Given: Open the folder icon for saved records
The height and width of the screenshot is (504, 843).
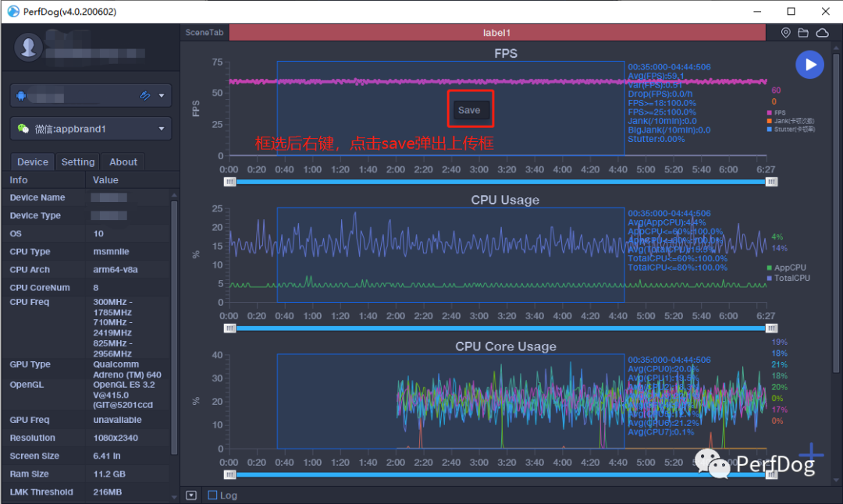Looking at the screenshot, I should pos(803,33).
